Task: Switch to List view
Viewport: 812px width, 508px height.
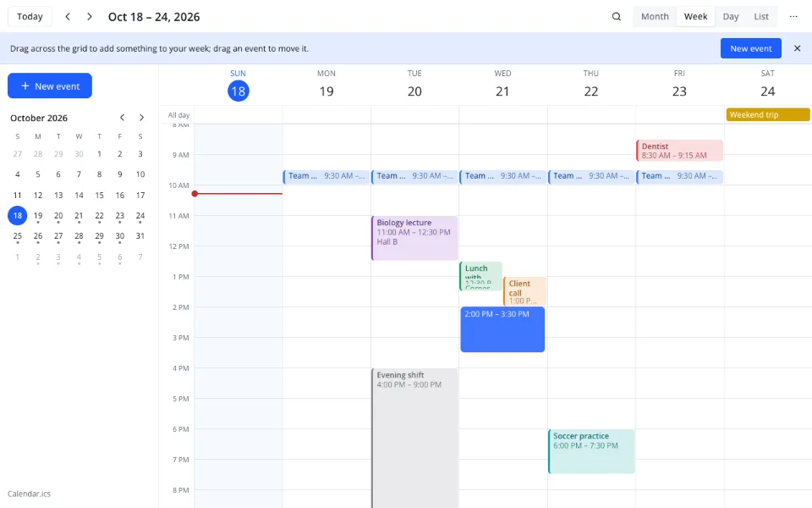Action: pyautogui.click(x=761, y=17)
